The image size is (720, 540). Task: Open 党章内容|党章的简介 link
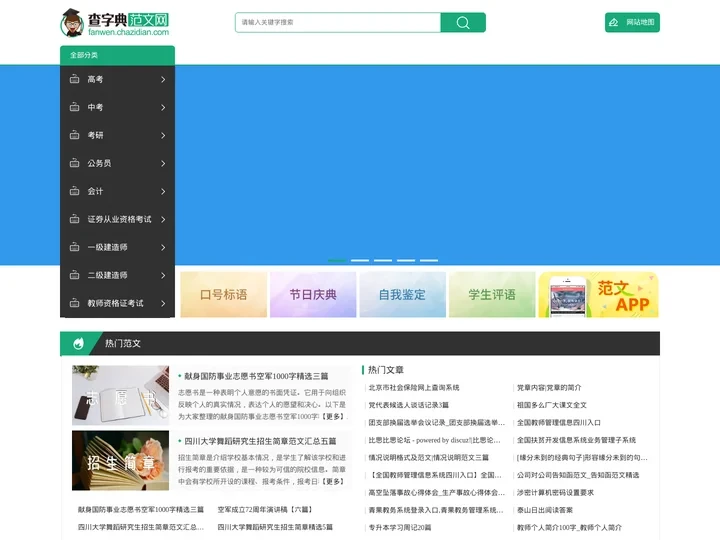(x=549, y=388)
